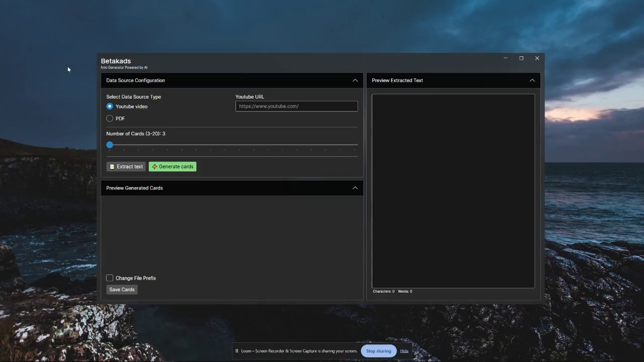Collapse the Preview Extracted Text panel
The width and height of the screenshot is (644, 362).
532,80
